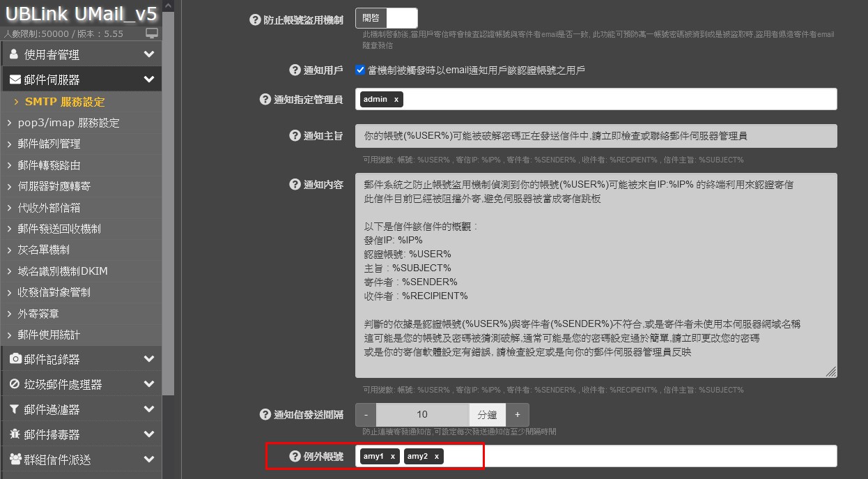
Task: Remove amy1 from exception accounts
Action: pos(393,456)
